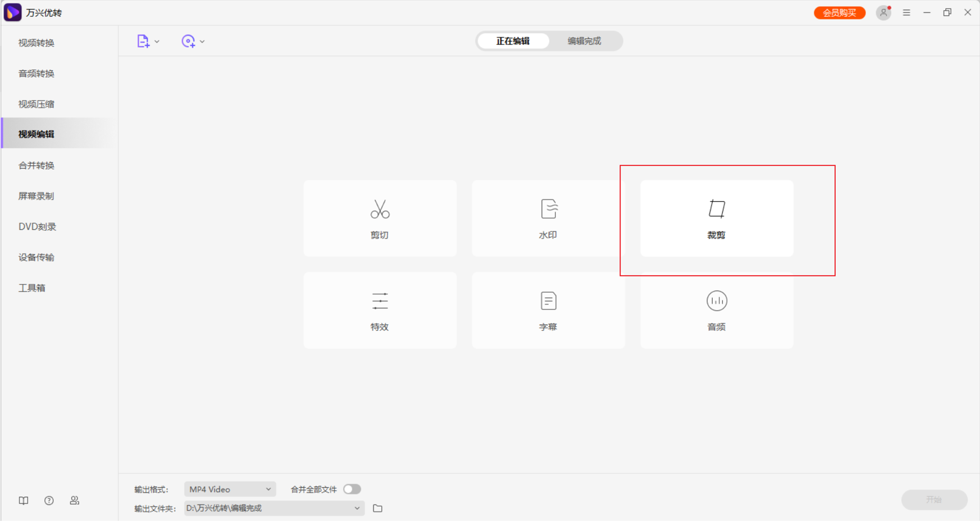The height and width of the screenshot is (522, 980).
Task: Expand the output folder path dropdown
Action: coord(357,508)
